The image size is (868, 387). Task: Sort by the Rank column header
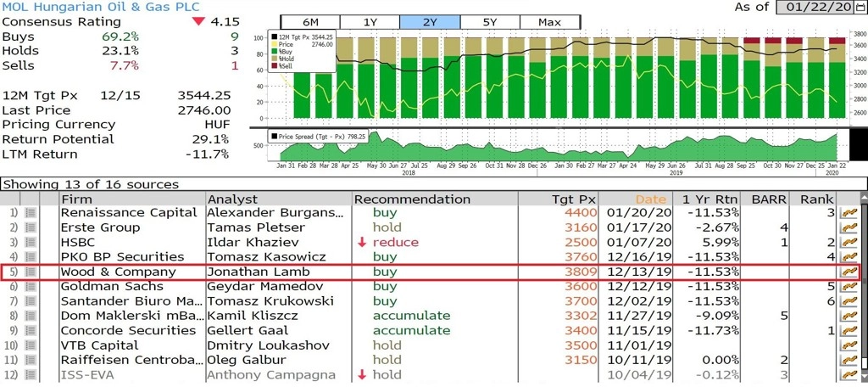813,199
